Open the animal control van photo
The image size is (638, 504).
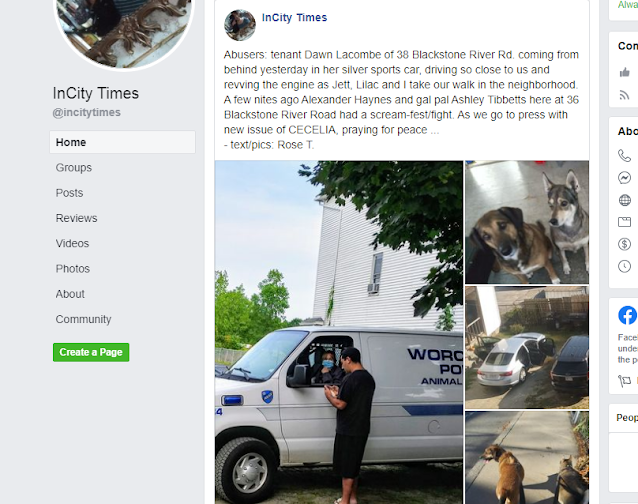(x=339, y=332)
